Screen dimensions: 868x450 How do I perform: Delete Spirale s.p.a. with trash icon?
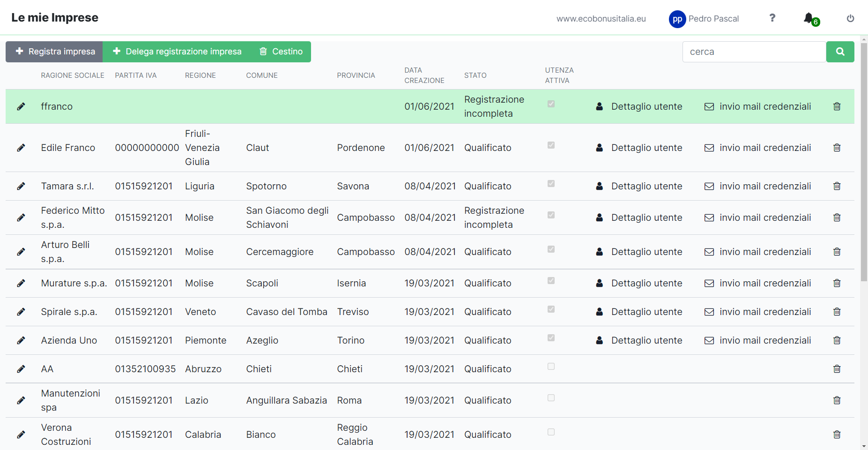pos(837,312)
